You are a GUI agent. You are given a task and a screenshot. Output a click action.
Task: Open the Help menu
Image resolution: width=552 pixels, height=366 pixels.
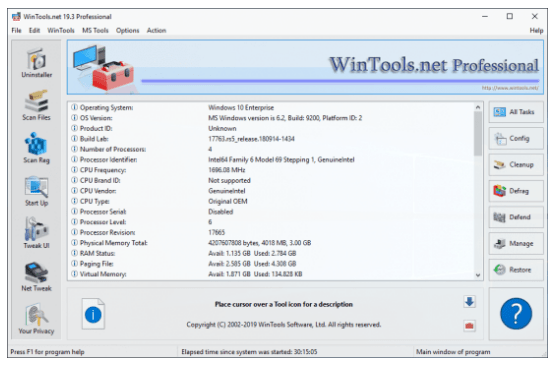[x=536, y=30]
